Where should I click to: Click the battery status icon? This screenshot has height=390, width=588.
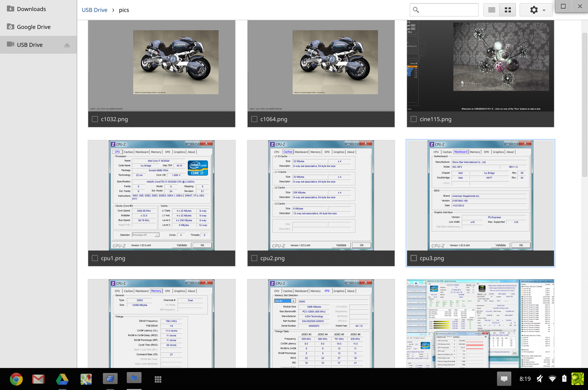tap(564, 379)
